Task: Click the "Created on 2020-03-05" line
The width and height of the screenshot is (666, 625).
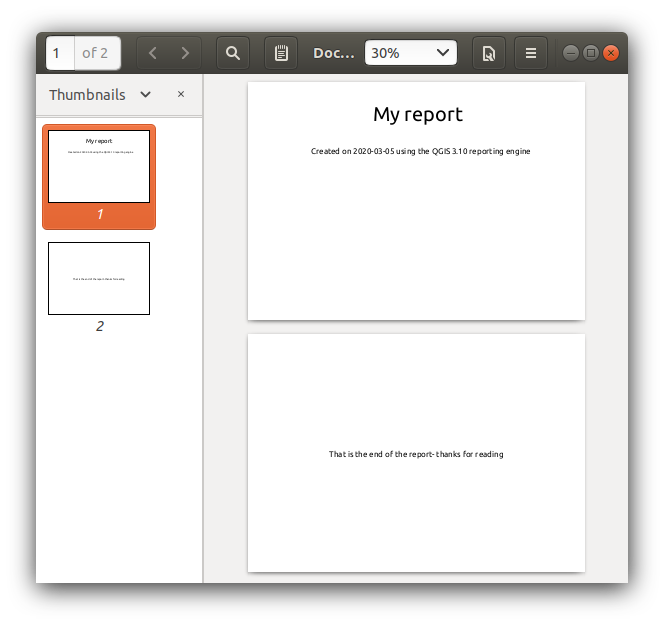Action: [x=420, y=151]
